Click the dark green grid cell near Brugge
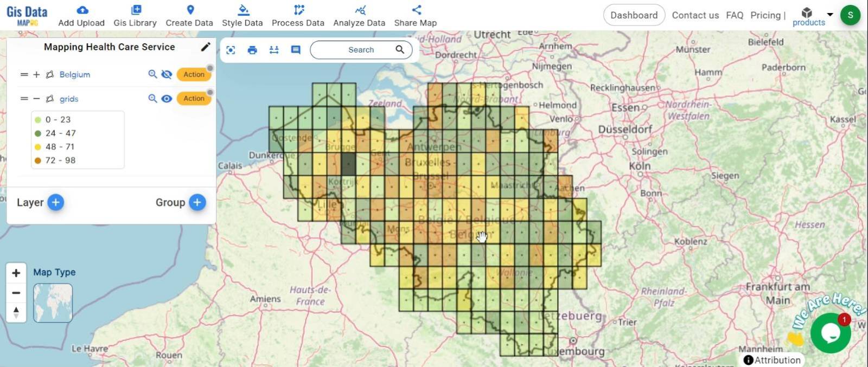Viewport: 868px width, 367px height. pyautogui.click(x=348, y=163)
